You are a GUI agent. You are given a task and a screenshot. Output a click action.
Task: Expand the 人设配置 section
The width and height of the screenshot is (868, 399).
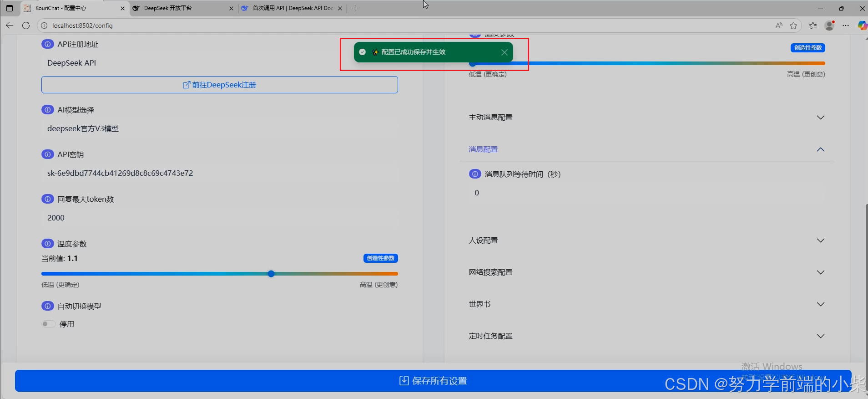point(646,240)
